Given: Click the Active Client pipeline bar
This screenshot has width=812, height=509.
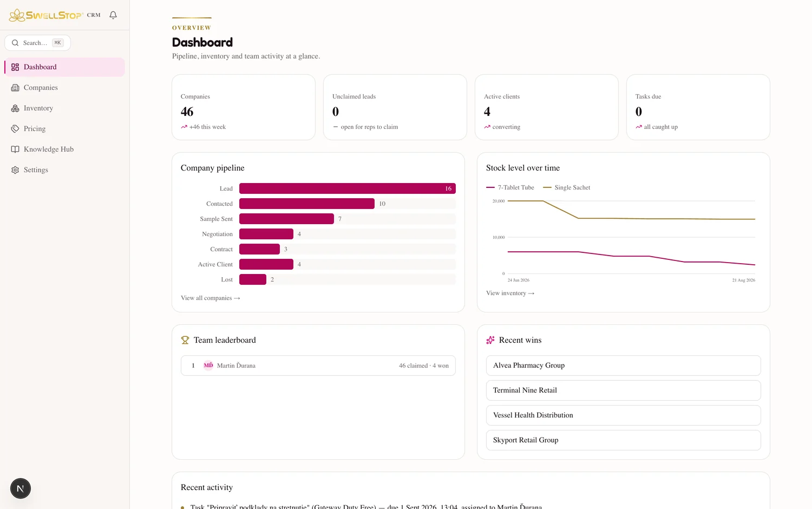Looking at the screenshot, I should tap(266, 264).
